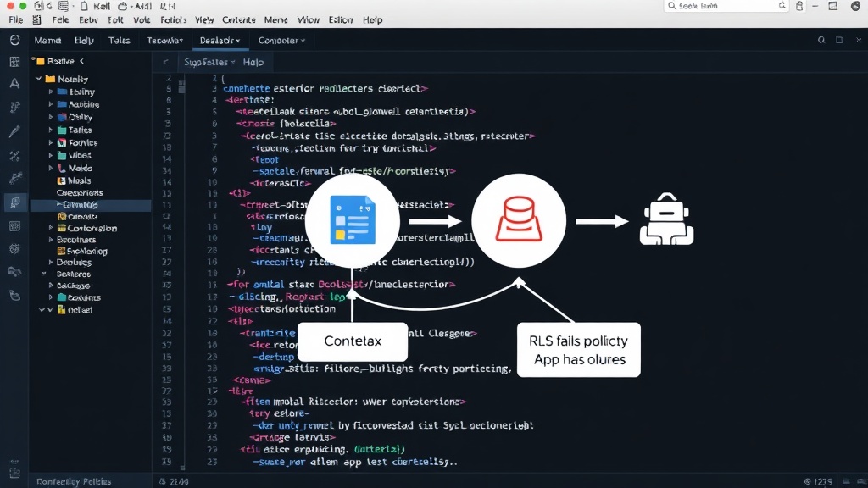Click the RLS fails policty box
Viewport: 868px width, 488px height.
(578, 350)
